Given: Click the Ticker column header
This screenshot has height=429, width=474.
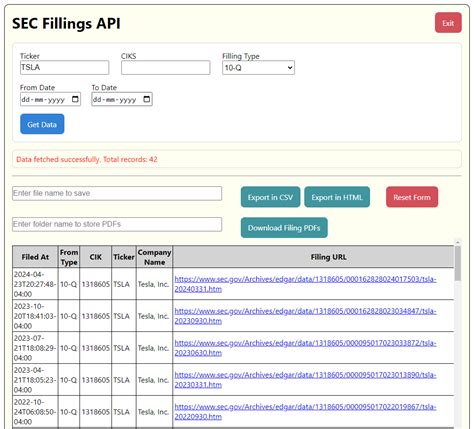Looking at the screenshot, I should coord(124,257).
